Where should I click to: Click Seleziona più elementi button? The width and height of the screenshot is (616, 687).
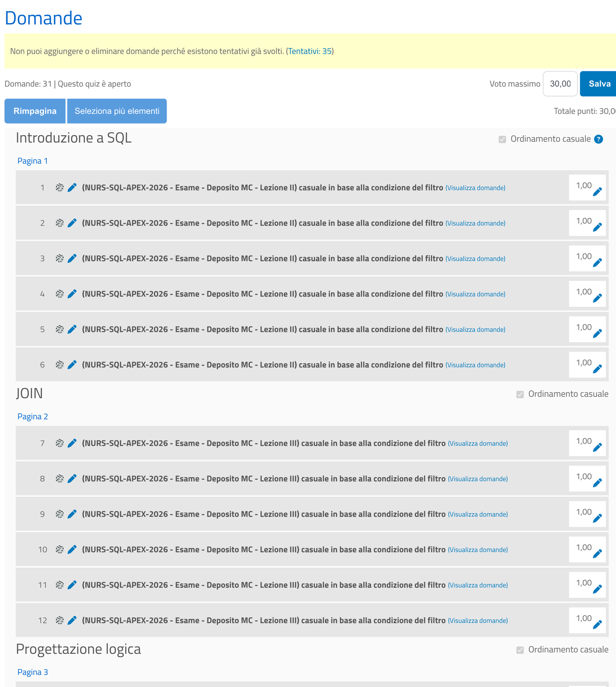tap(117, 111)
